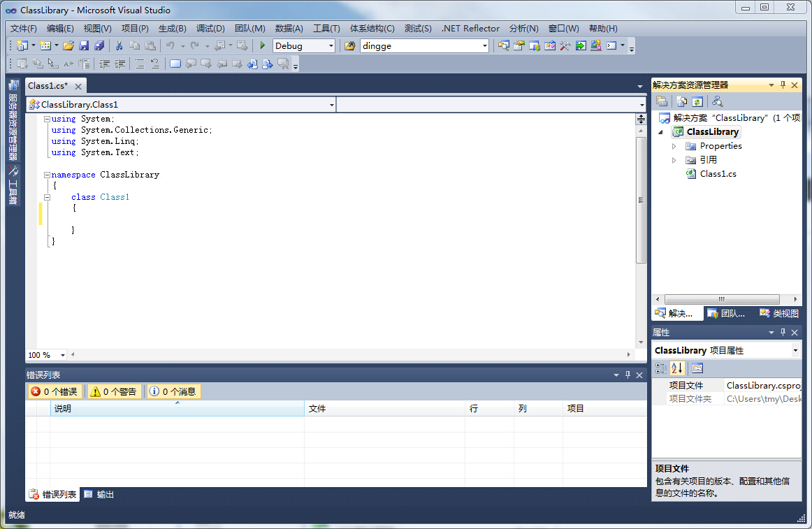Open the ClassLibrary.Class1 type dropdown
Screen dimensions: 812x529
(x=331, y=105)
